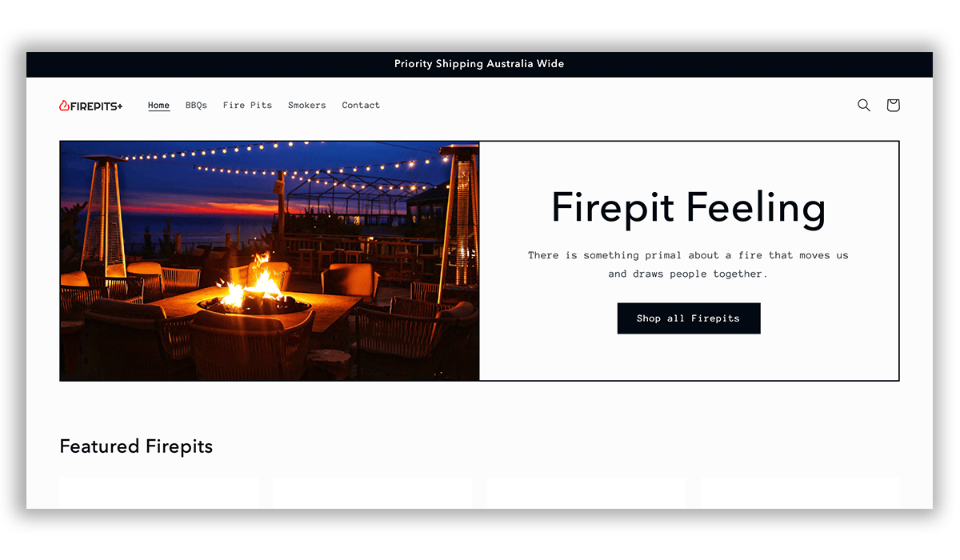Open the search magnifier icon
Screen dimensions: 960x560
coord(864,105)
